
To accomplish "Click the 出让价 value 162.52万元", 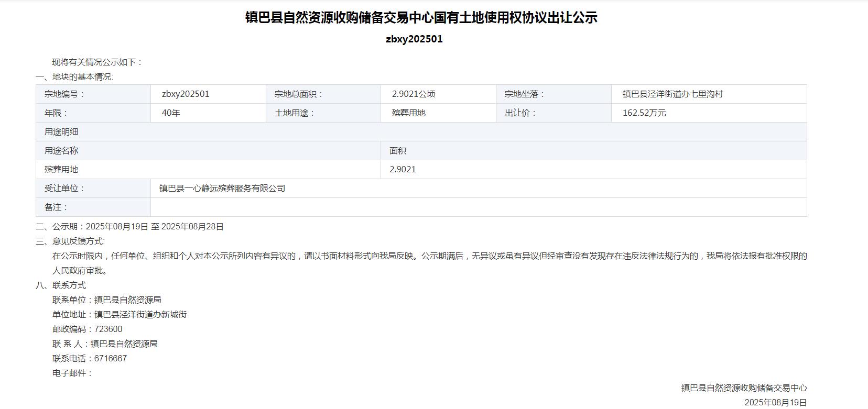I will click(644, 113).
